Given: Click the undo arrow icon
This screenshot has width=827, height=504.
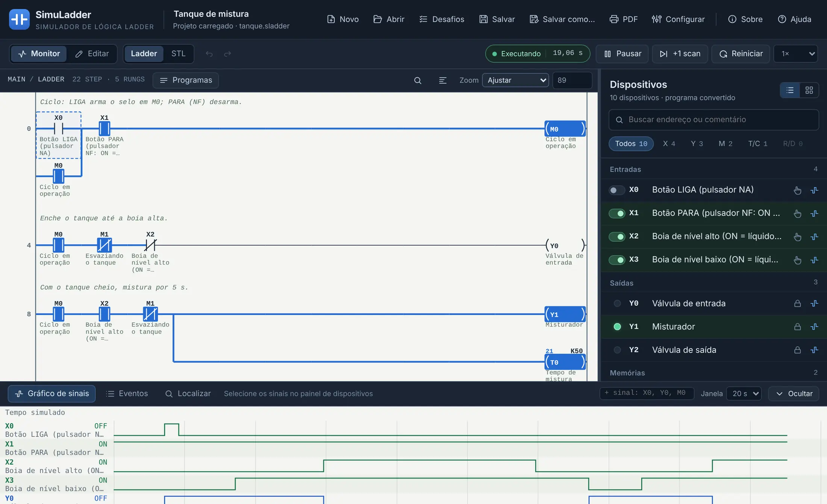Looking at the screenshot, I should pyautogui.click(x=209, y=54).
